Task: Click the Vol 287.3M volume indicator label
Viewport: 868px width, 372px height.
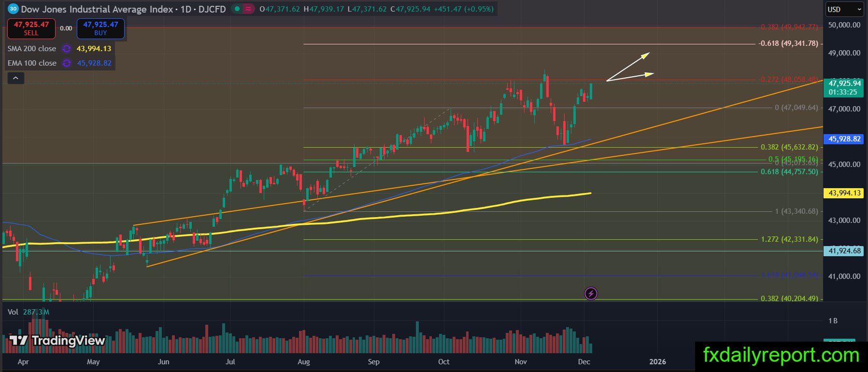Action: coord(28,312)
